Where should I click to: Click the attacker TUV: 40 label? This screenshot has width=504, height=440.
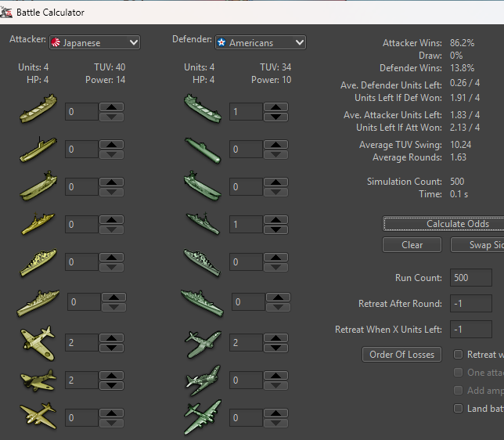click(110, 67)
